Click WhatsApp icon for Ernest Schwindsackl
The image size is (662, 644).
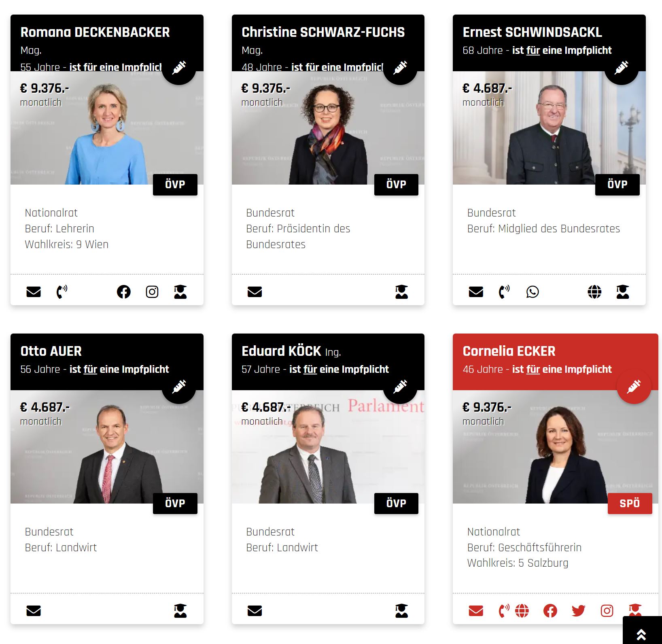point(533,292)
